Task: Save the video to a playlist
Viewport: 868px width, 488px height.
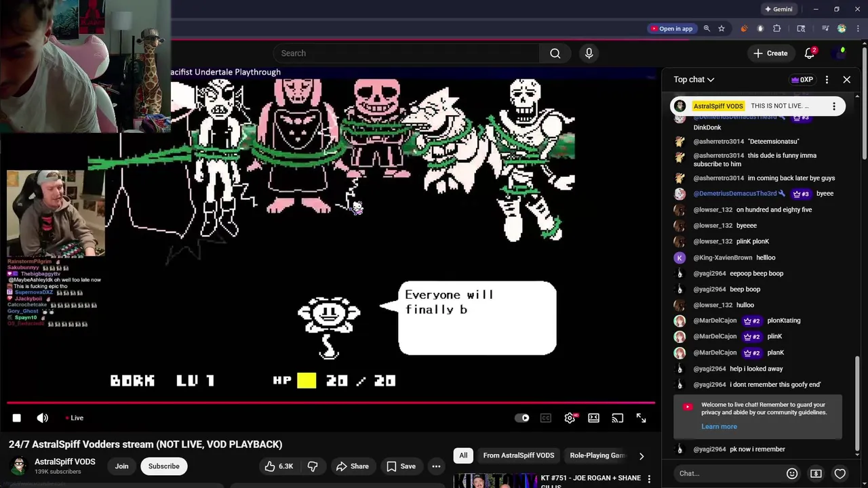Action: 401,466
